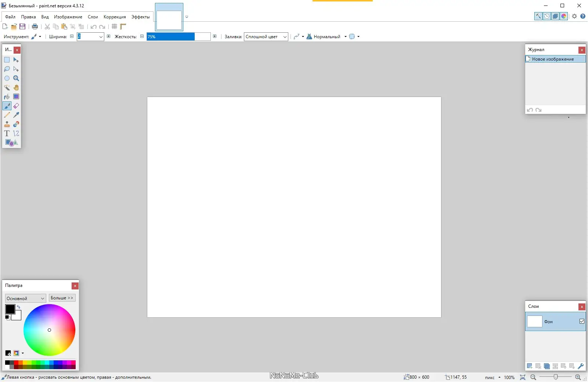Duplicate the layer in Слои panel
The width and height of the screenshot is (588, 382).
pyautogui.click(x=547, y=366)
